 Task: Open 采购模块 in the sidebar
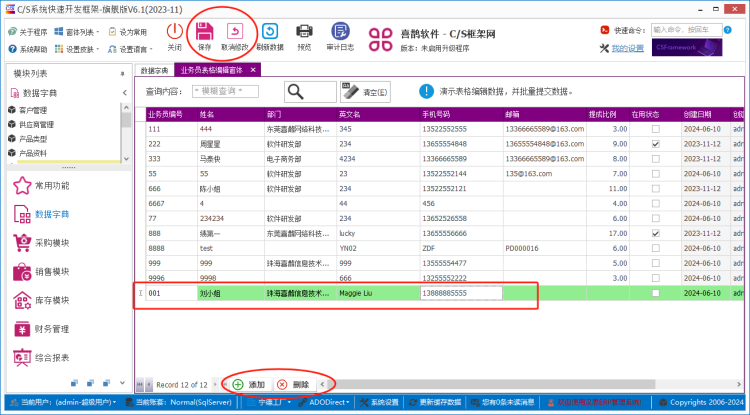point(50,242)
